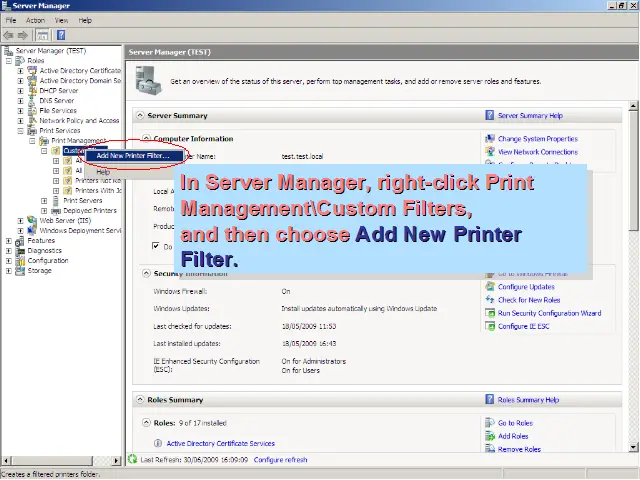Open the Server Summary Help link

click(530, 116)
